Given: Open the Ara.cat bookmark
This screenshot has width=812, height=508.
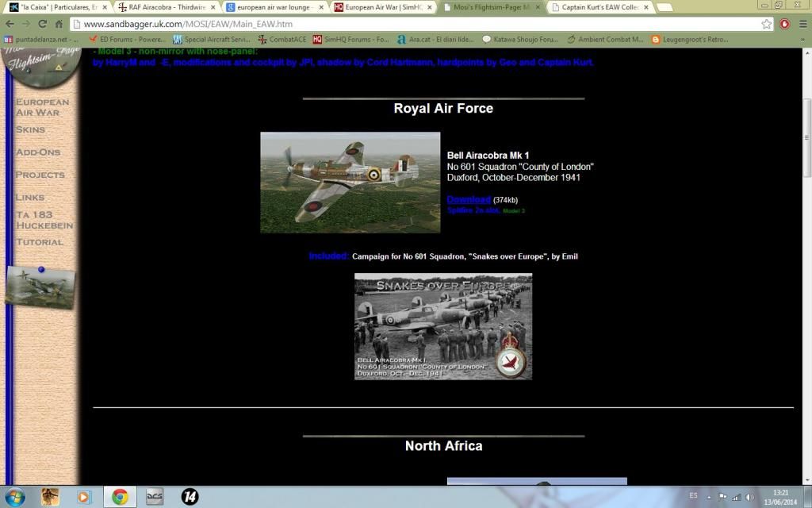Looking at the screenshot, I should 435,40.
